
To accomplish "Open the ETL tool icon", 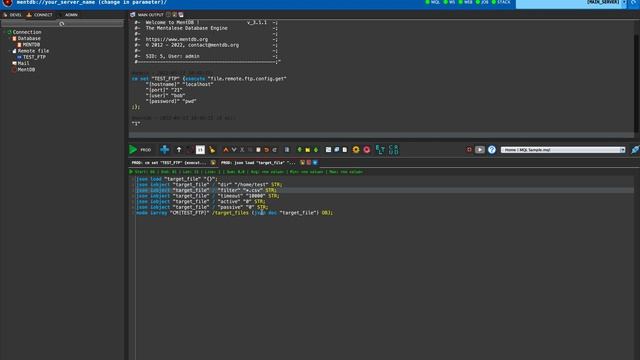I will coord(380,150).
